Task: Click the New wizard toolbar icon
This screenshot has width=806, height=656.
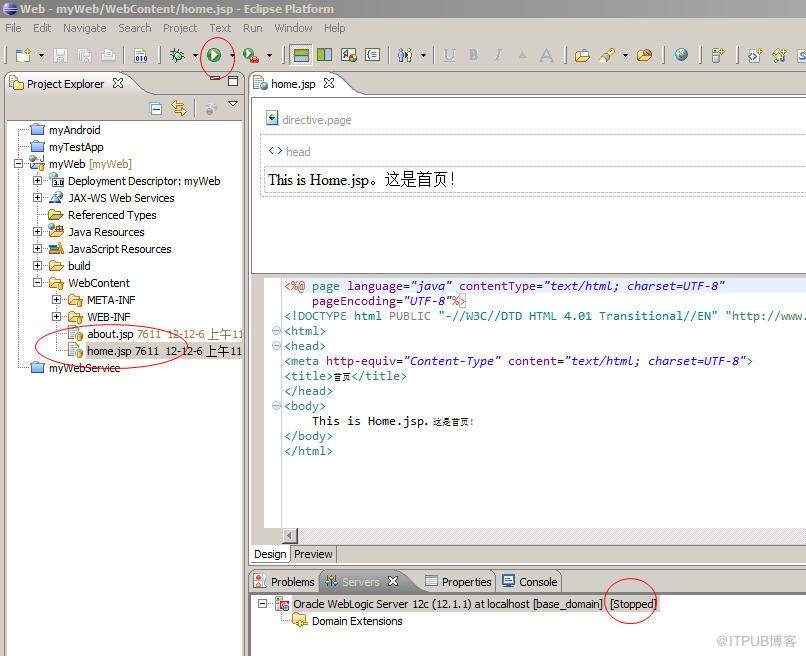Action: click(23, 55)
